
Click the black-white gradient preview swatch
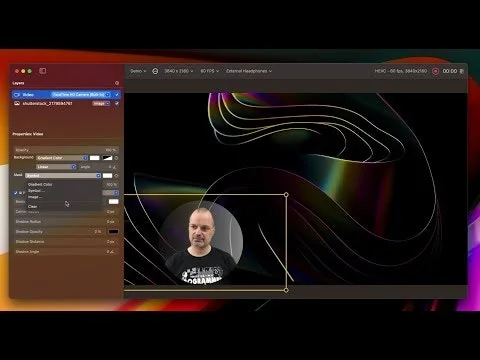point(107,158)
